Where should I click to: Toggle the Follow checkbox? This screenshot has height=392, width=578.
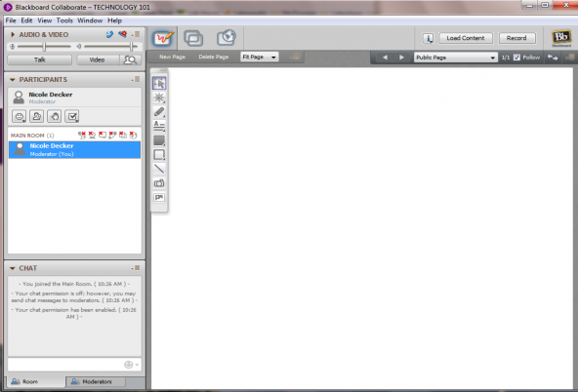(x=516, y=58)
